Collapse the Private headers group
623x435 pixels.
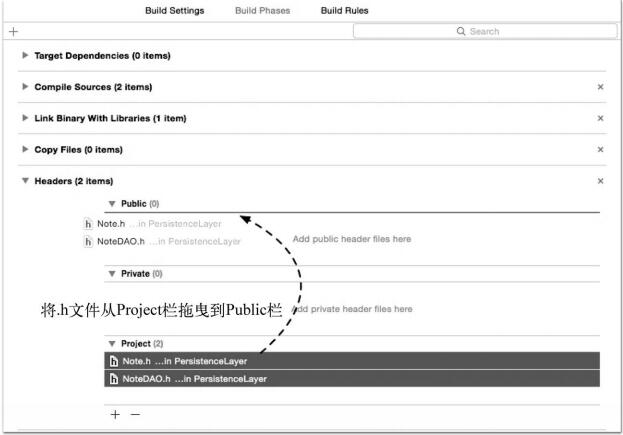[x=112, y=273]
